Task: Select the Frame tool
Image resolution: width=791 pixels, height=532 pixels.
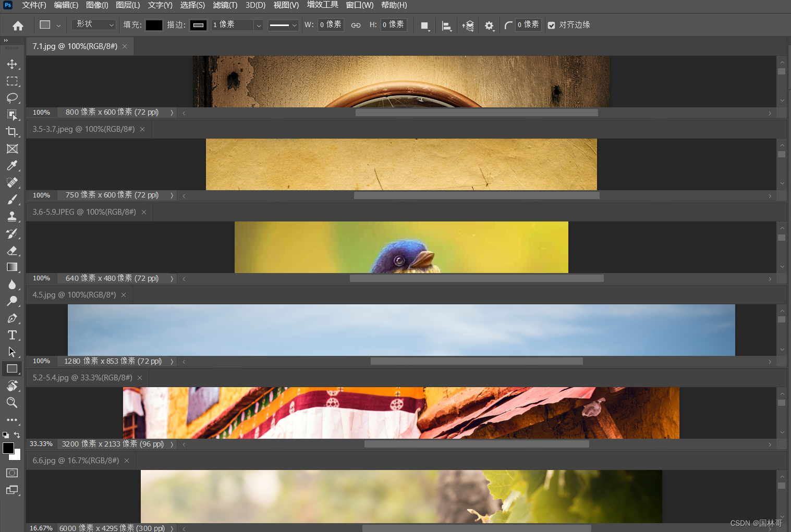Action: tap(12, 149)
